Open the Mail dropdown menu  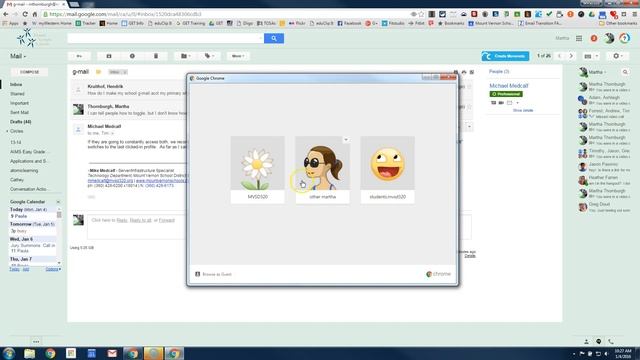click(x=18, y=56)
